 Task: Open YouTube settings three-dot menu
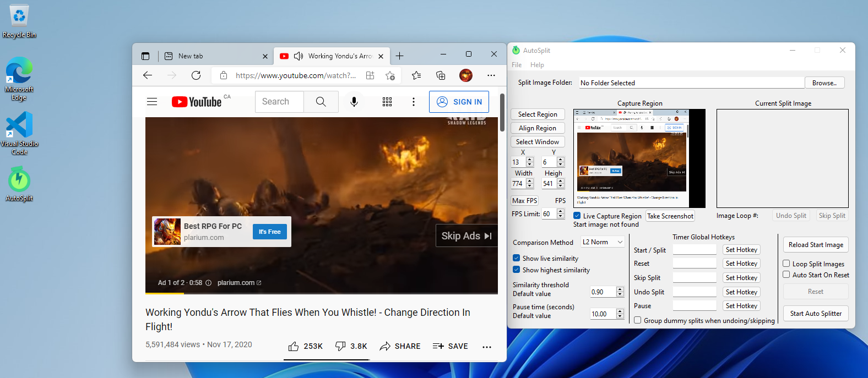pos(414,102)
